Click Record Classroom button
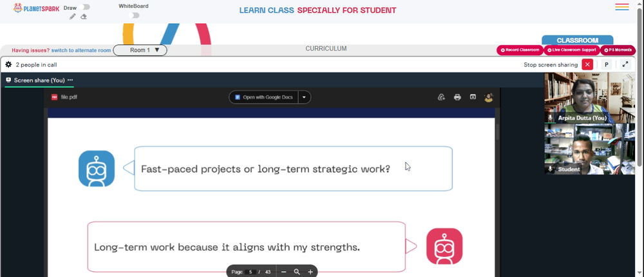 click(x=520, y=50)
